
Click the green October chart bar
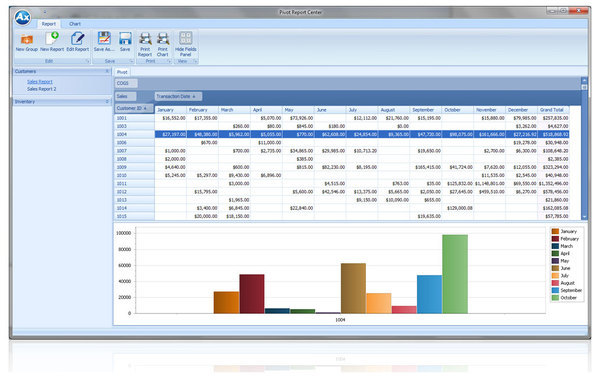[455, 274]
